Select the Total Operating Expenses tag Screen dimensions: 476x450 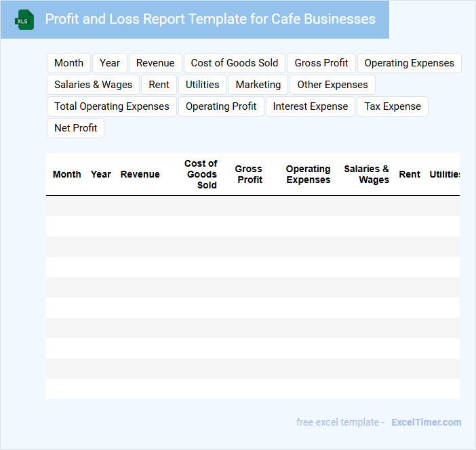112,106
